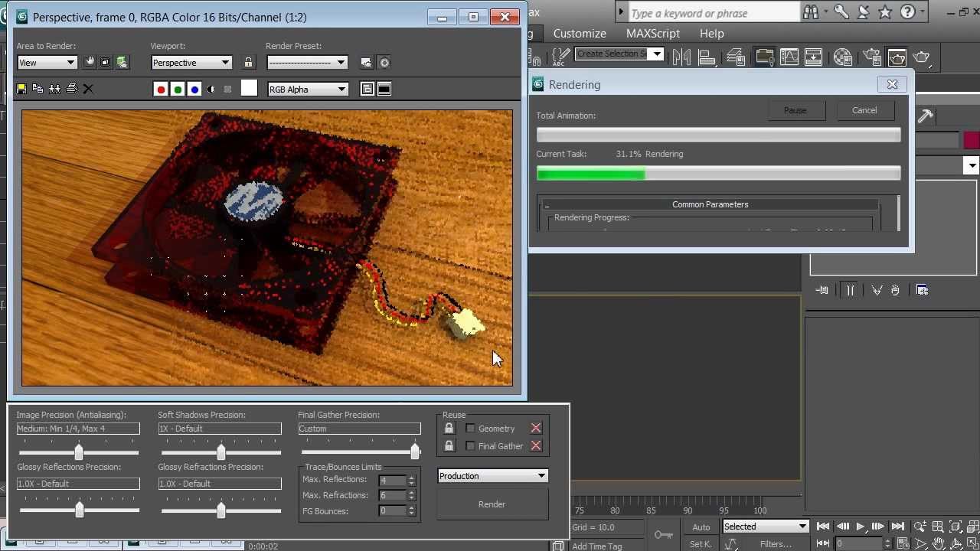
Task: Toggle the green channel display
Action: [x=178, y=90]
